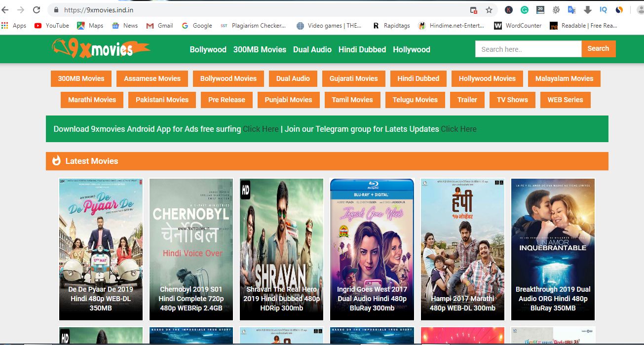Screen dimensions: 644x345
Task: Open Bollywood in the top navigation
Action: [208, 49]
